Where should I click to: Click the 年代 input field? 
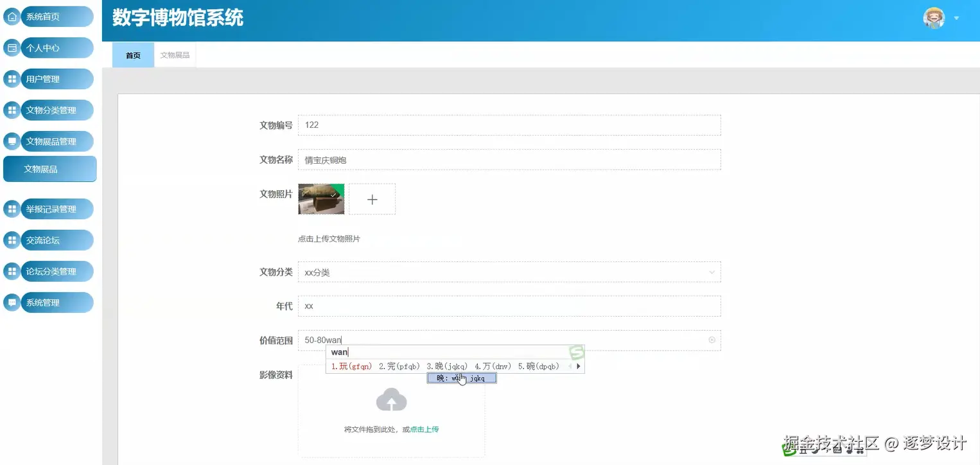pos(509,306)
